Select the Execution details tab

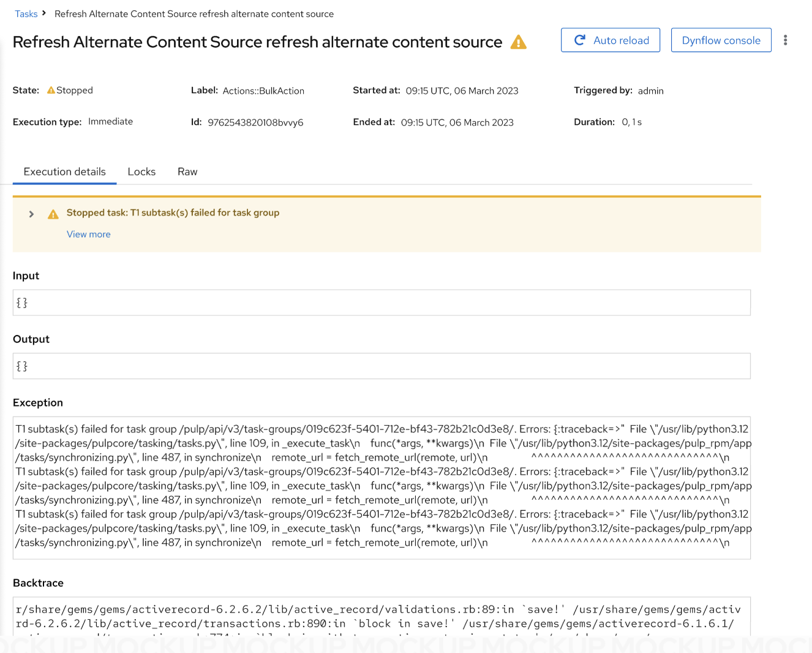point(64,172)
